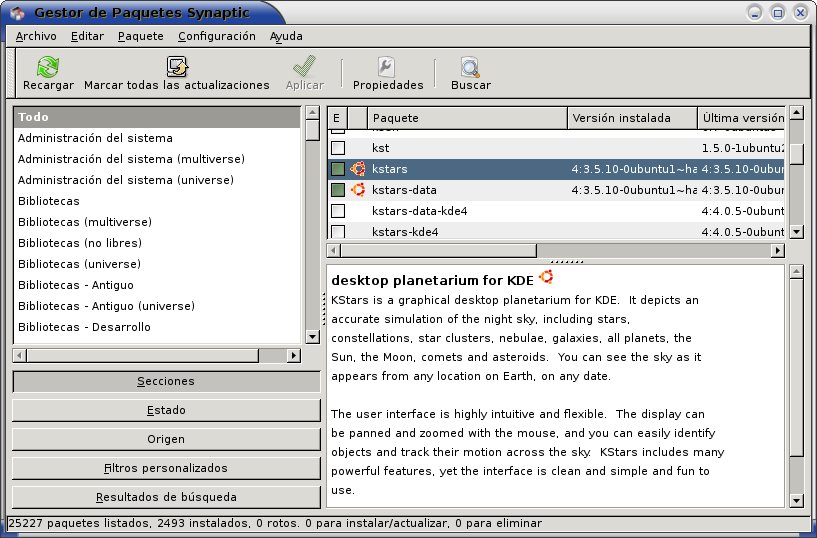This screenshot has width=817, height=538.
Task: Select Bibliotecas (multiverse) section
Action: click(x=157, y=222)
